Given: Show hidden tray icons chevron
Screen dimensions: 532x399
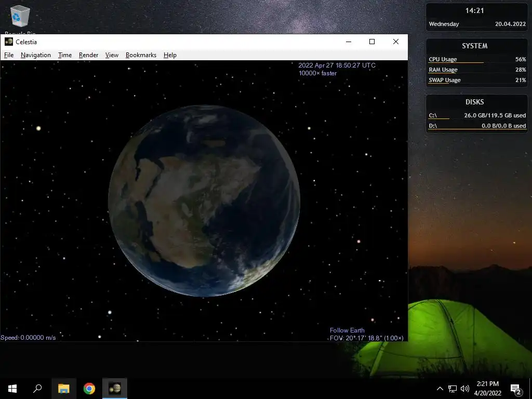Looking at the screenshot, I should [x=440, y=389].
